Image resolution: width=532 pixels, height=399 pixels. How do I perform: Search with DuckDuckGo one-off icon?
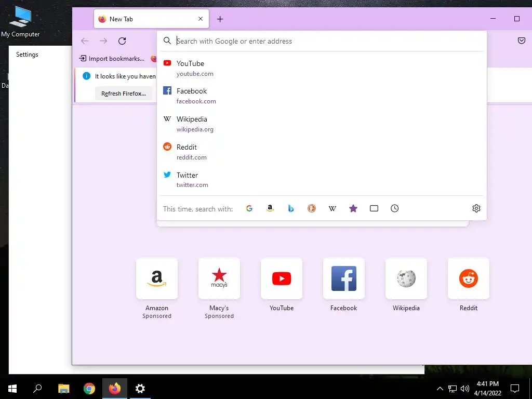click(312, 208)
